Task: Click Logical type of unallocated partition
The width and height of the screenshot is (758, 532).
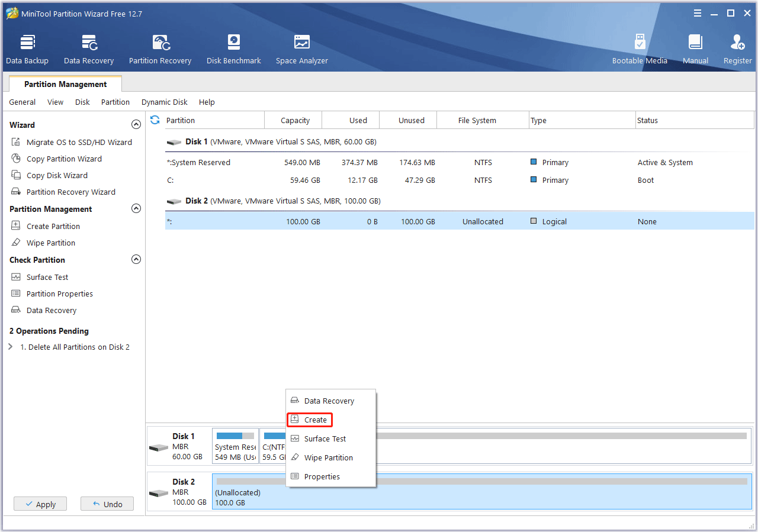Action: 548,221
